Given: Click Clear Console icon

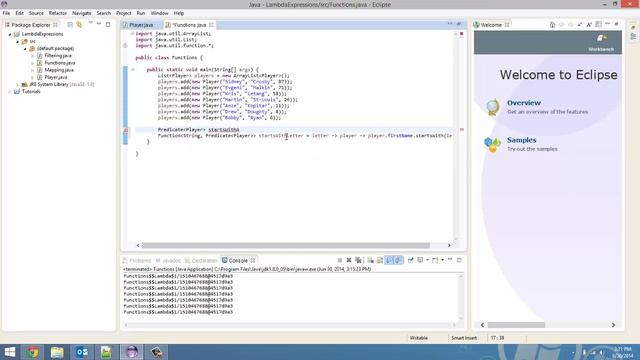Looking at the screenshot, I should tap(370, 260).
